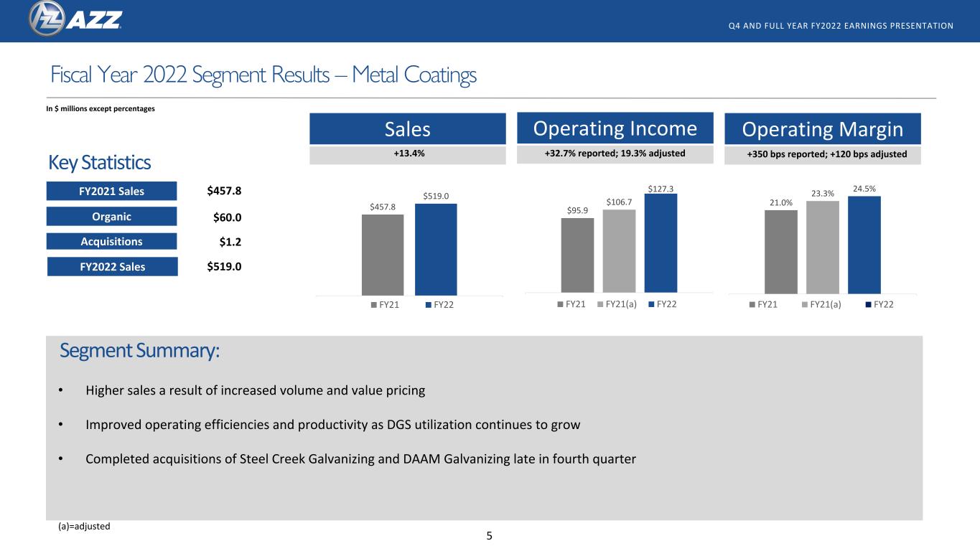Click the $457.8 FY21 sales bar
The width and height of the screenshot is (980, 551).
[x=383, y=255]
